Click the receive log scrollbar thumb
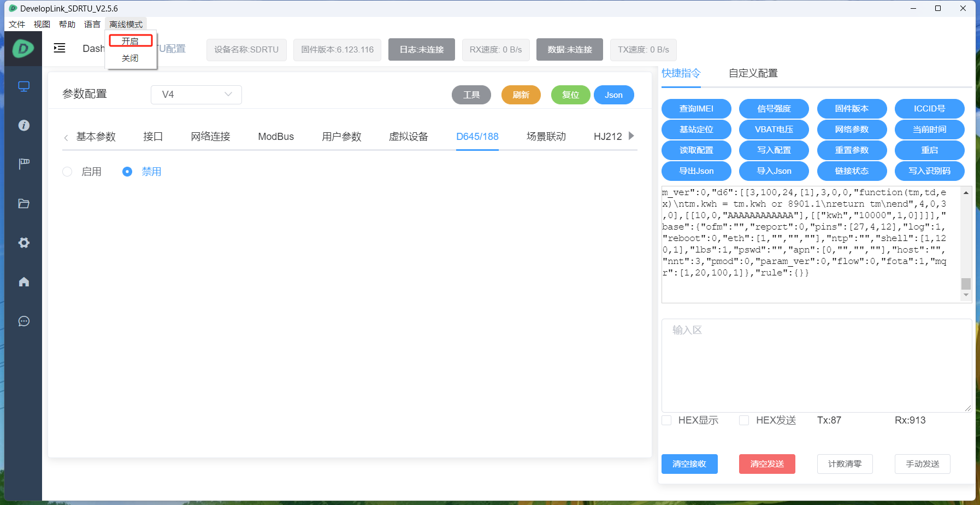The width and height of the screenshot is (980, 505). click(x=966, y=284)
